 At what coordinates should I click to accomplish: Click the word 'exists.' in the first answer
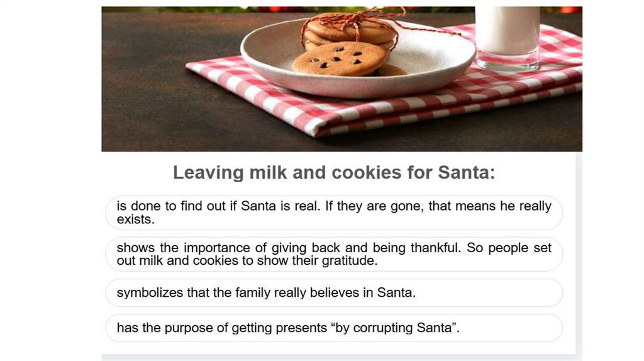point(135,219)
